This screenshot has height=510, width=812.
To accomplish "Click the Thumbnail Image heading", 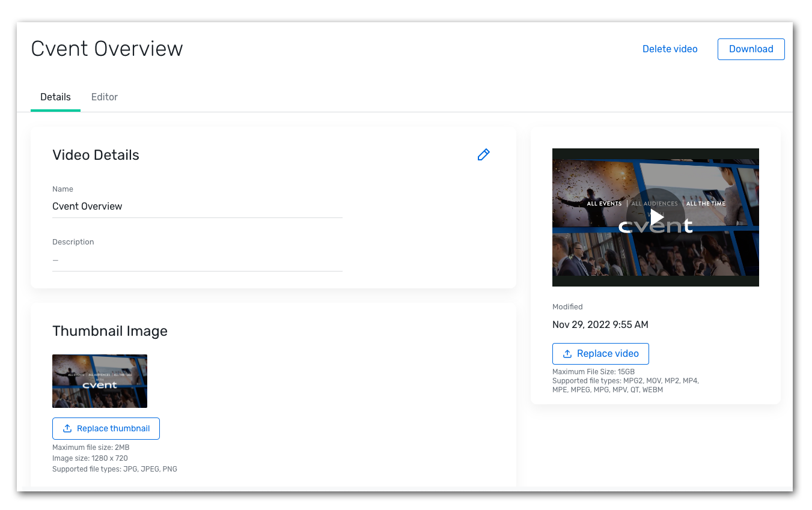I will [110, 331].
